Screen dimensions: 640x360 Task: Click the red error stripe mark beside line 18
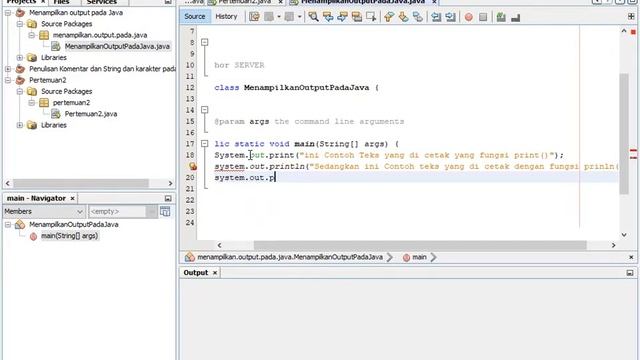(633, 151)
